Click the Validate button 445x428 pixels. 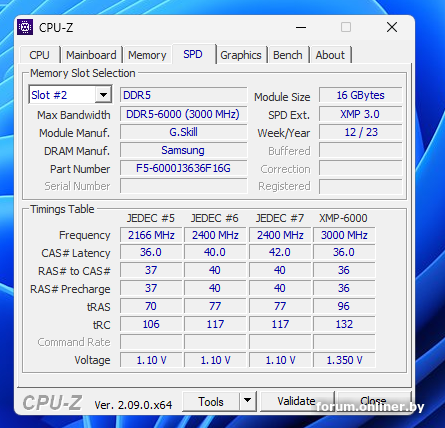tap(296, 401)
